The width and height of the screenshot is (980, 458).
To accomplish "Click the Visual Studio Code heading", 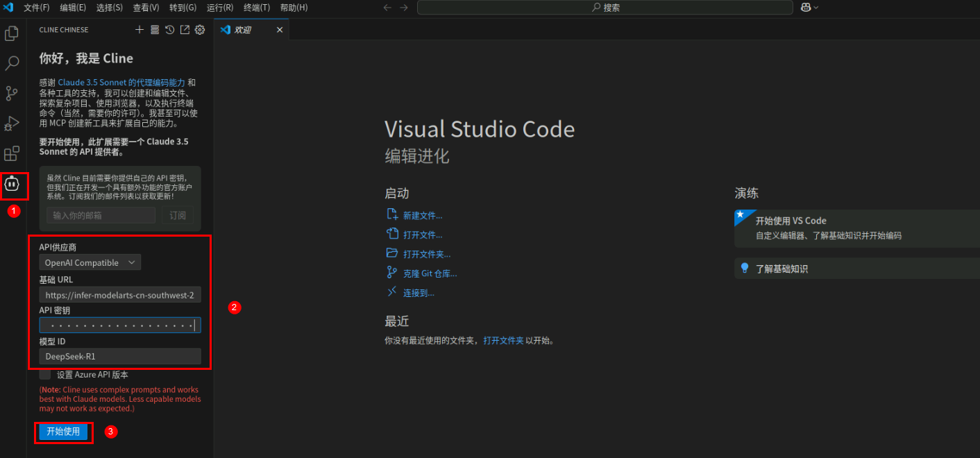I will (480, 129).
